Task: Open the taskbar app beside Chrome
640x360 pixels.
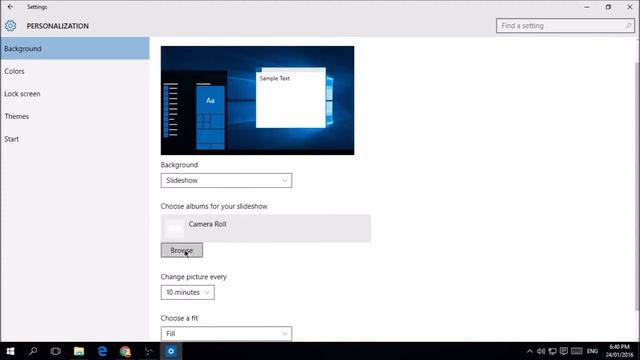Action: [148, 351]
